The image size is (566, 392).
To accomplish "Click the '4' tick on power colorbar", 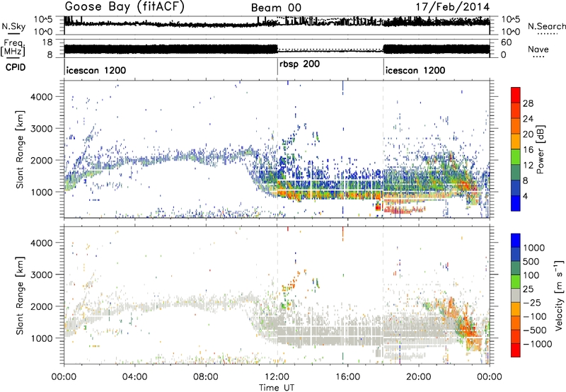I will click(525, 196).
